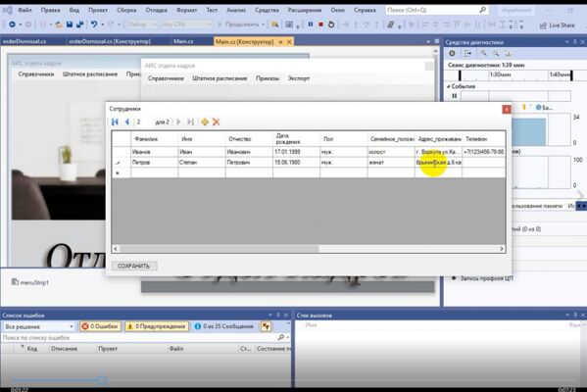Click the diagnostics export icon
The height and width of the screenshot is (392, 587).
point(468,54)
